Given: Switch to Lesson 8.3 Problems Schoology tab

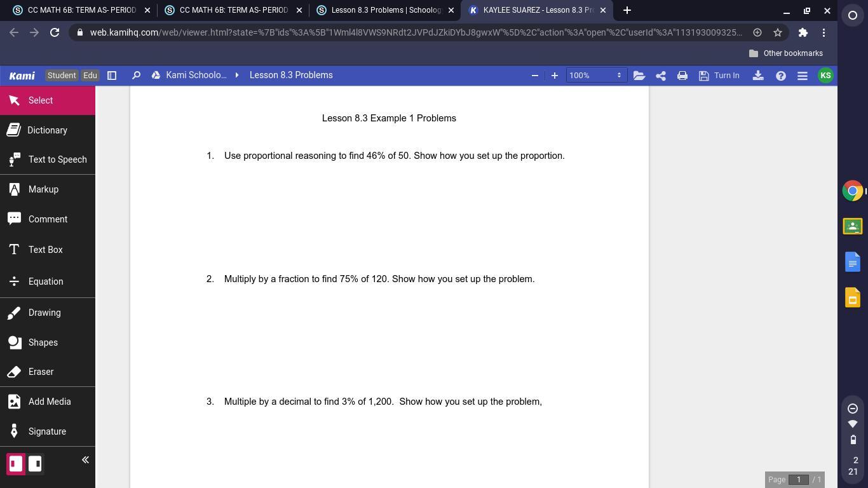Looking at the screenshot, I should (385, 10).
